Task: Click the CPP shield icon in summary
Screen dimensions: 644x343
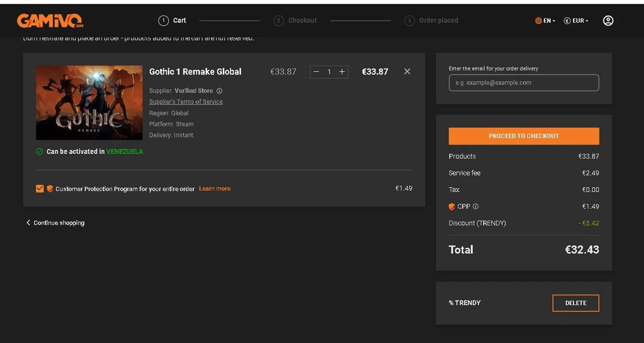Action: point(452,207)
